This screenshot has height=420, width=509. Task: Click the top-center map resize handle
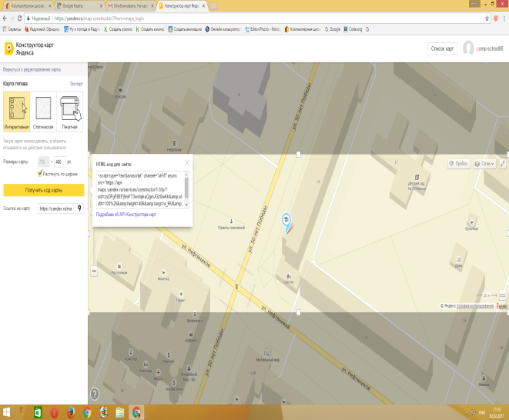[299, 155]
